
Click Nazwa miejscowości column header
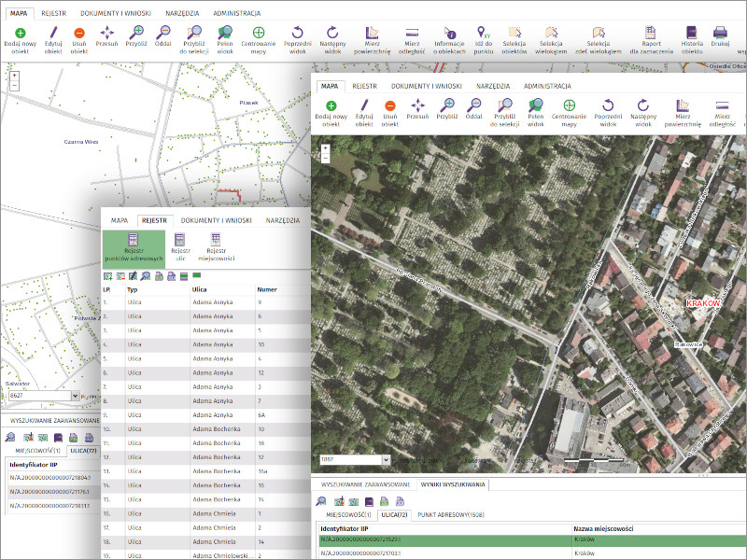603,528
